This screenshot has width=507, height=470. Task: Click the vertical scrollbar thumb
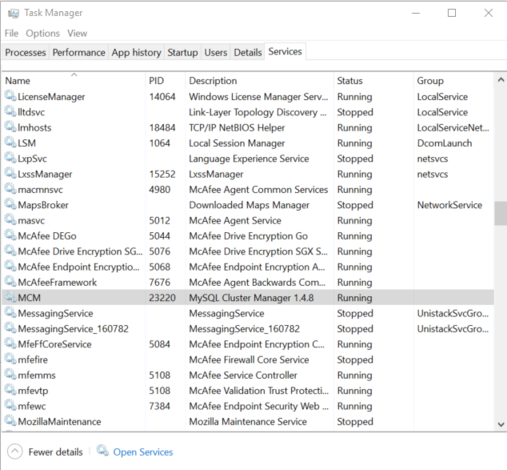tap(501, 213)
